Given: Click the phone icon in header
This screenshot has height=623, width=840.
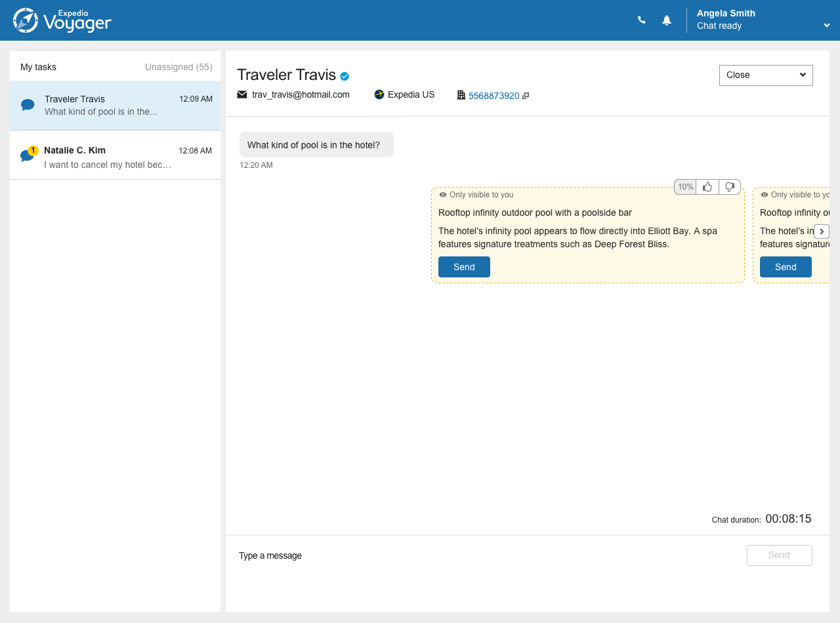Looking at the screenshot, I should click(642, 20).
